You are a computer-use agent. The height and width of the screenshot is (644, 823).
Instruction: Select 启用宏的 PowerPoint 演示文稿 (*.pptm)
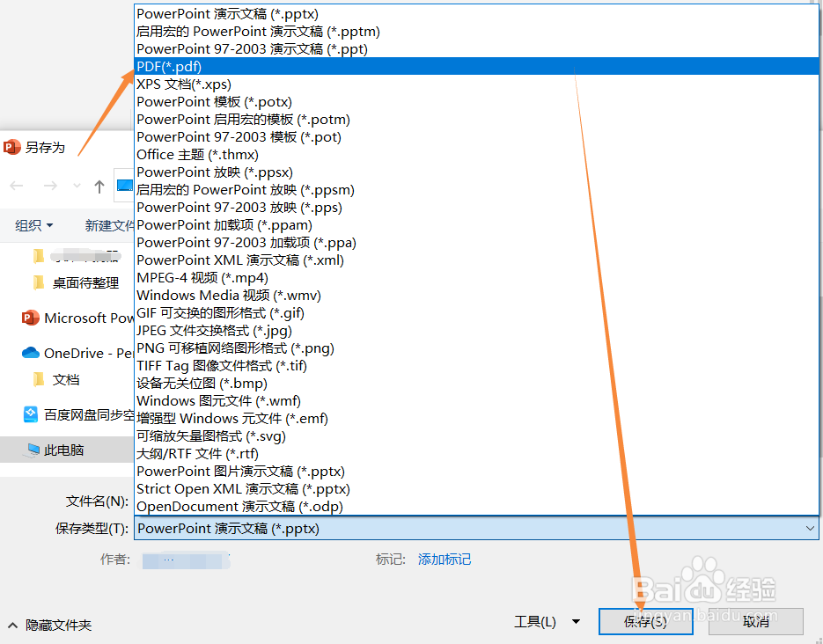tap(476, 32)
